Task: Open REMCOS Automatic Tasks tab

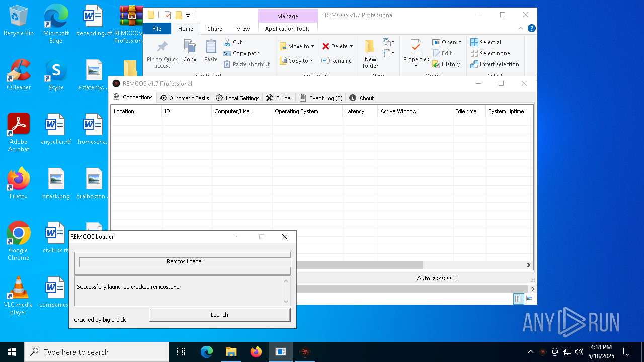Action: (x=185, y=98)
